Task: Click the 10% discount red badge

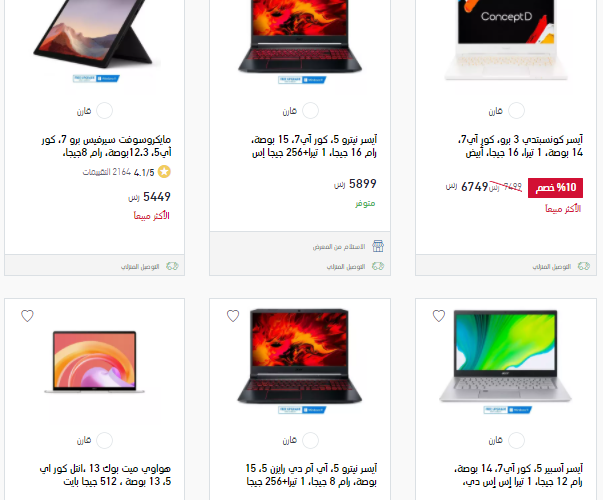Action: click(x=555, y=188)
